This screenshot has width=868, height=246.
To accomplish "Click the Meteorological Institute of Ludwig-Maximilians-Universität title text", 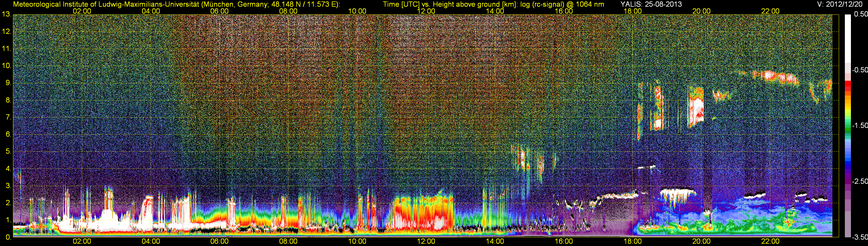I will click(176, 4).
